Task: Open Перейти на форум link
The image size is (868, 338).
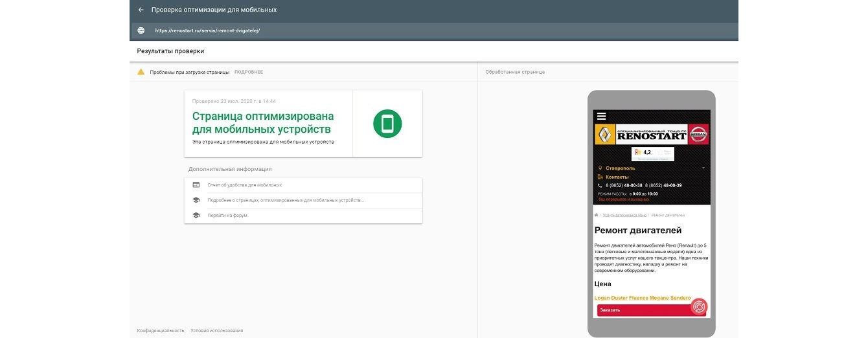Action: [227, 215]
